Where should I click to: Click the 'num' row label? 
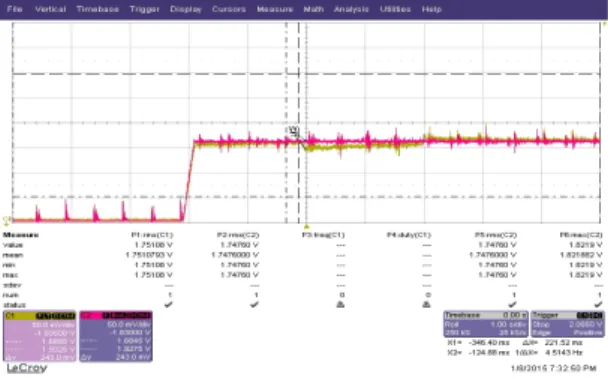10,295
